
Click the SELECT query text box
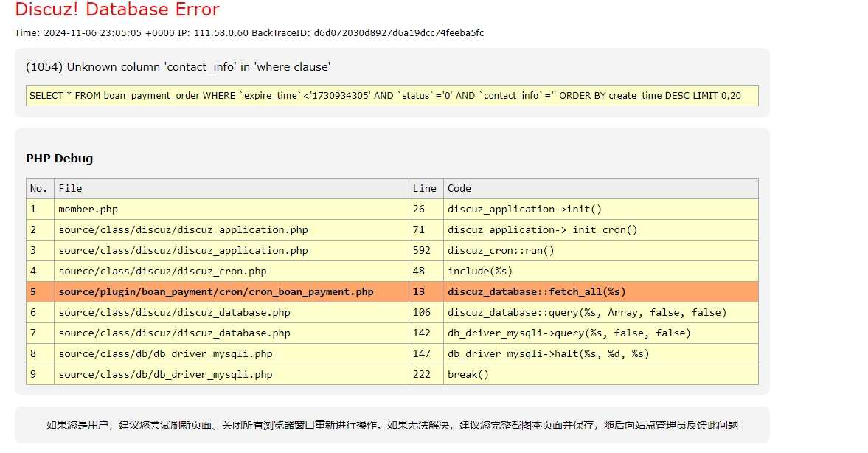pos(392,96)
